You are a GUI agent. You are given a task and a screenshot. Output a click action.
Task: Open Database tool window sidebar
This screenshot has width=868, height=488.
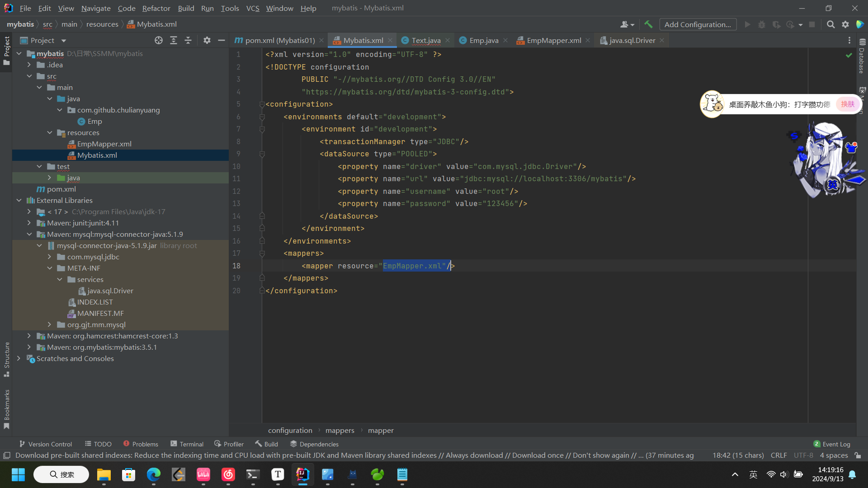[862, 56]
